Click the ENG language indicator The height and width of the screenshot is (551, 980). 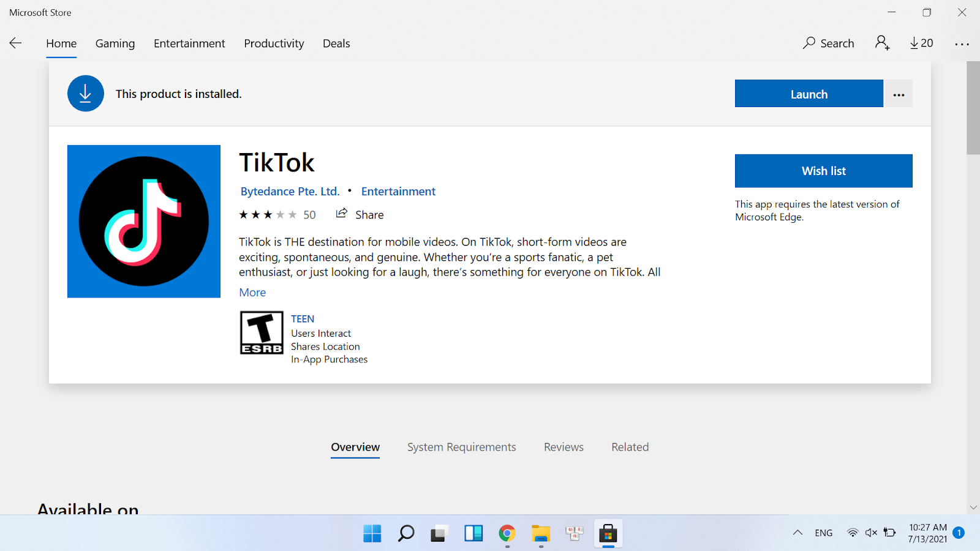tap(824, 533)
